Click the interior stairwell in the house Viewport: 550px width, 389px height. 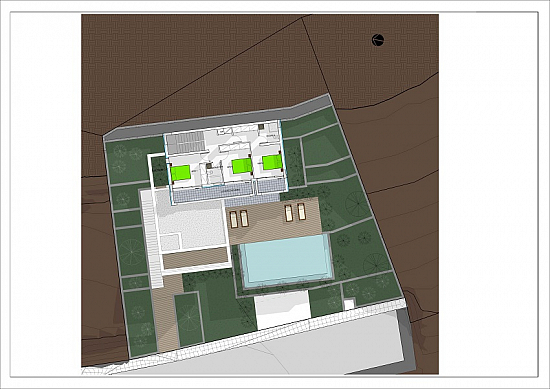click(185, 142)
